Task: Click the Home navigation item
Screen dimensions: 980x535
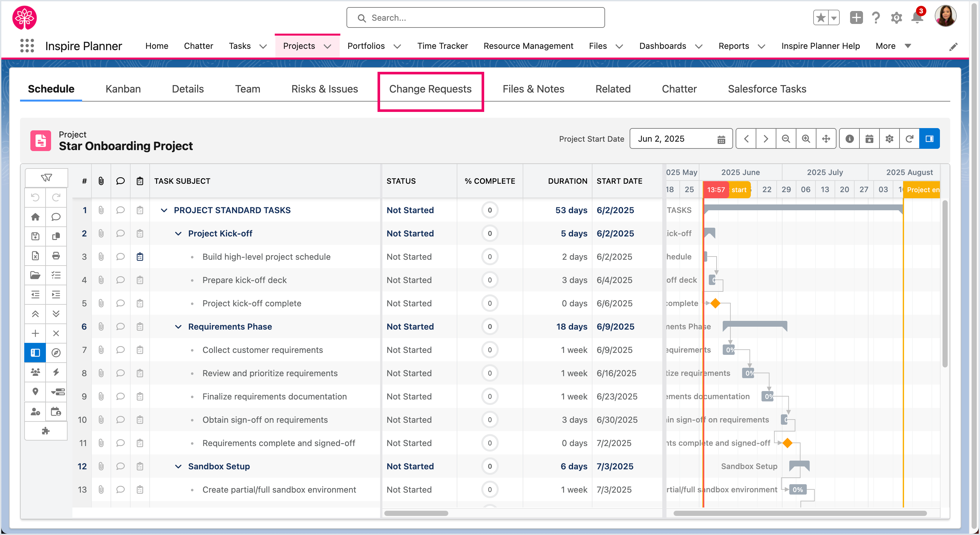Action: click(x=157, y=46)
